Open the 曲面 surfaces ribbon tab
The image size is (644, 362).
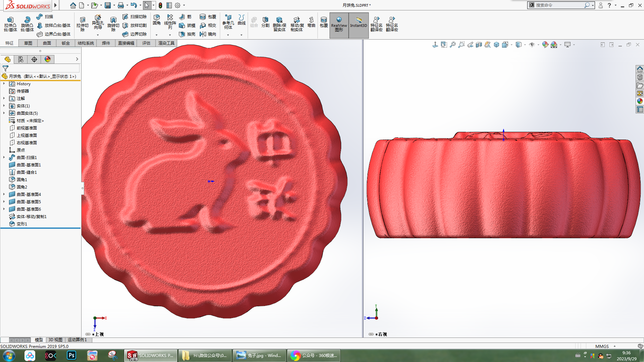tap(47, 43)
